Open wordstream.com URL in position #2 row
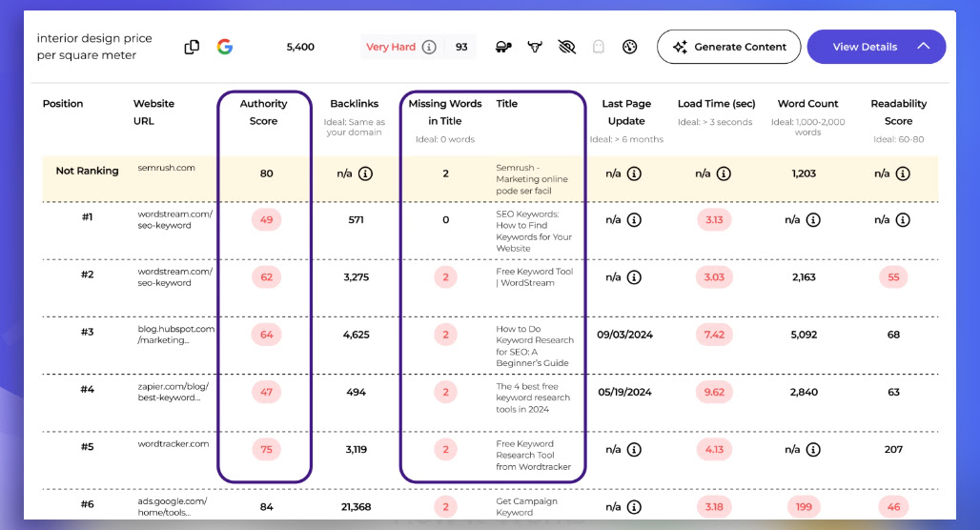Screen dimensions: 980x530 175,277
